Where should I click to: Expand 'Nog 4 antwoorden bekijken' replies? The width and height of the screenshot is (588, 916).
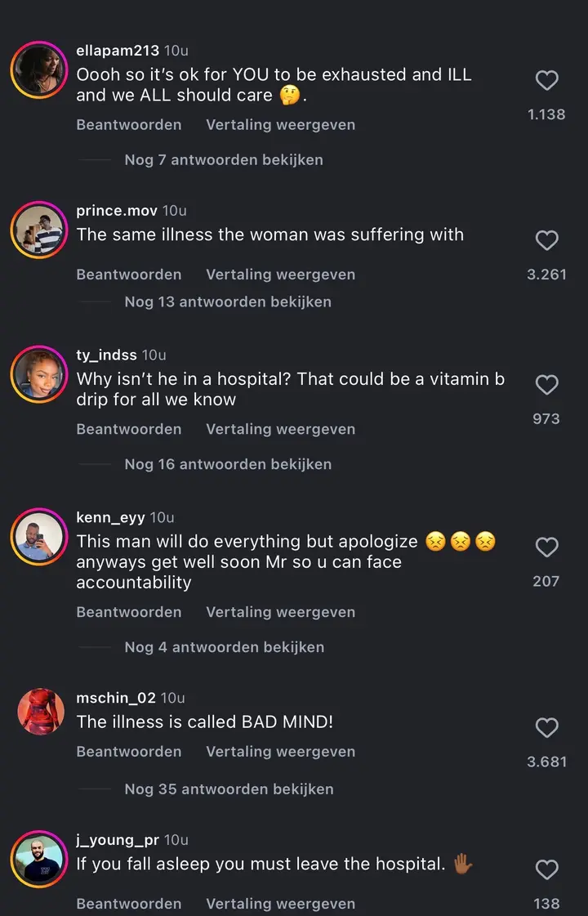tap(225, 646)
